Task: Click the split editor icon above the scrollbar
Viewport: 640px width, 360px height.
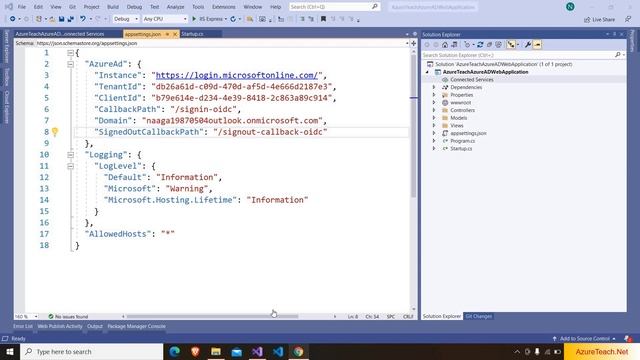Action: pyautogui.click(x=413, y=43)
